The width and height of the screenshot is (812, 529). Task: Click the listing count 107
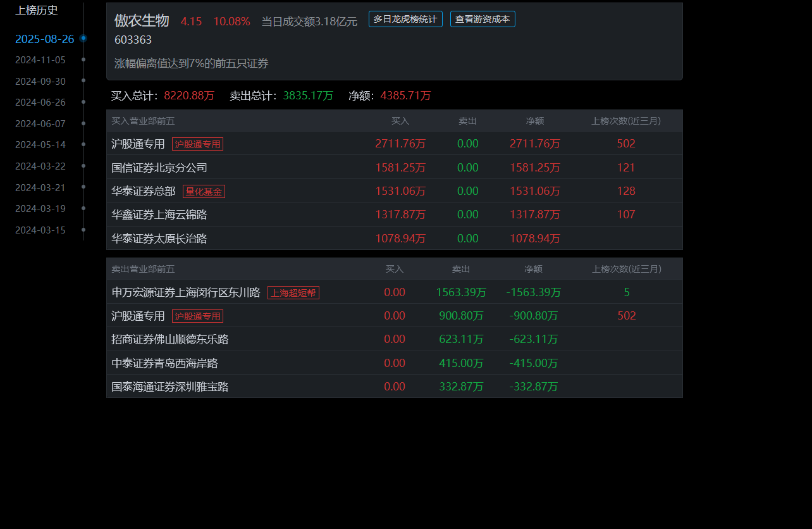pos(626,215)
